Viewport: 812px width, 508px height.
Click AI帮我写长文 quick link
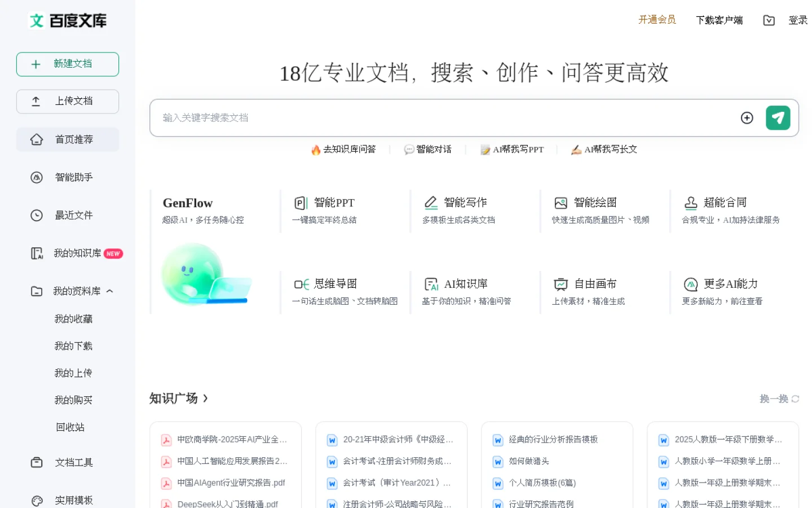(x=604, y=150)
